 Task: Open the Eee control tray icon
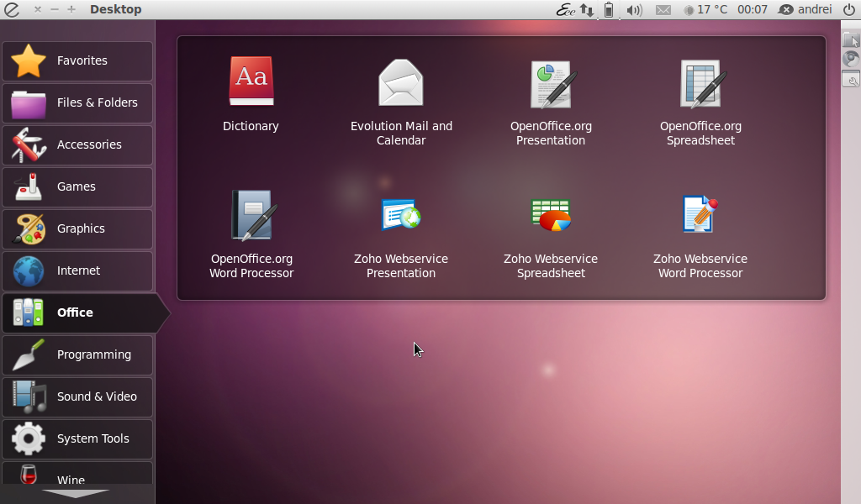[565, 9]
